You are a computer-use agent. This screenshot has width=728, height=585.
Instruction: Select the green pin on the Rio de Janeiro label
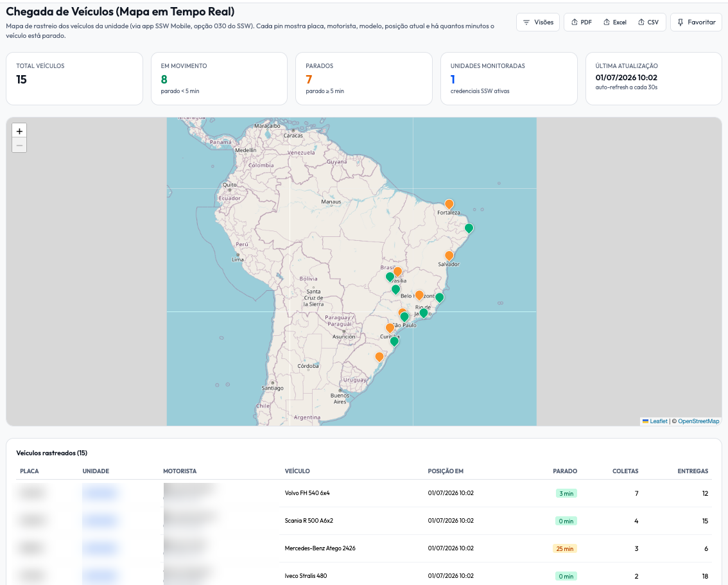[x=424, y=313]
